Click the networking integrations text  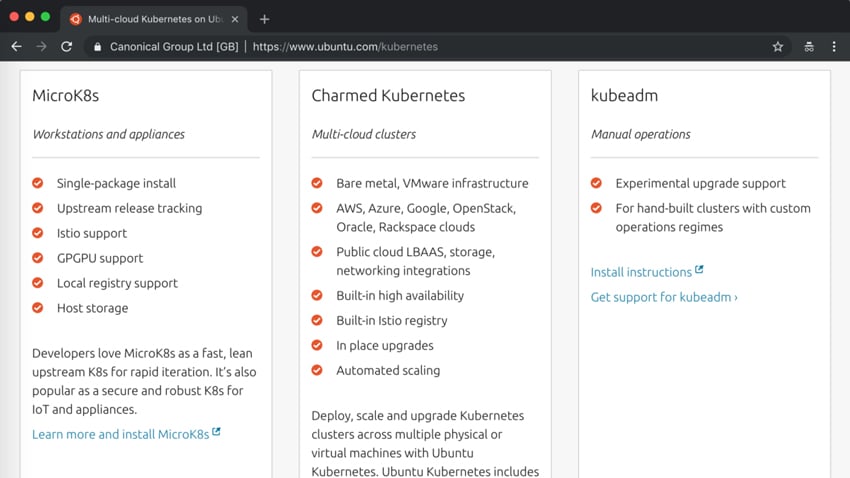point(403,270)
